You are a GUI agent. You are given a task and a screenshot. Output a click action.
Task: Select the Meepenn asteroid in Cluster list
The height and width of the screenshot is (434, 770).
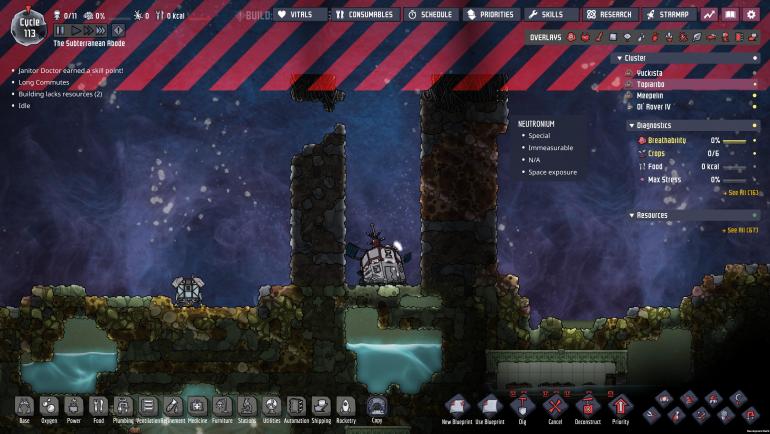click(650, 95)
